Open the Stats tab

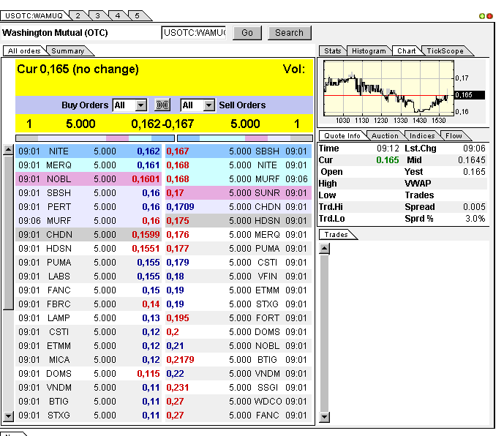332,50
